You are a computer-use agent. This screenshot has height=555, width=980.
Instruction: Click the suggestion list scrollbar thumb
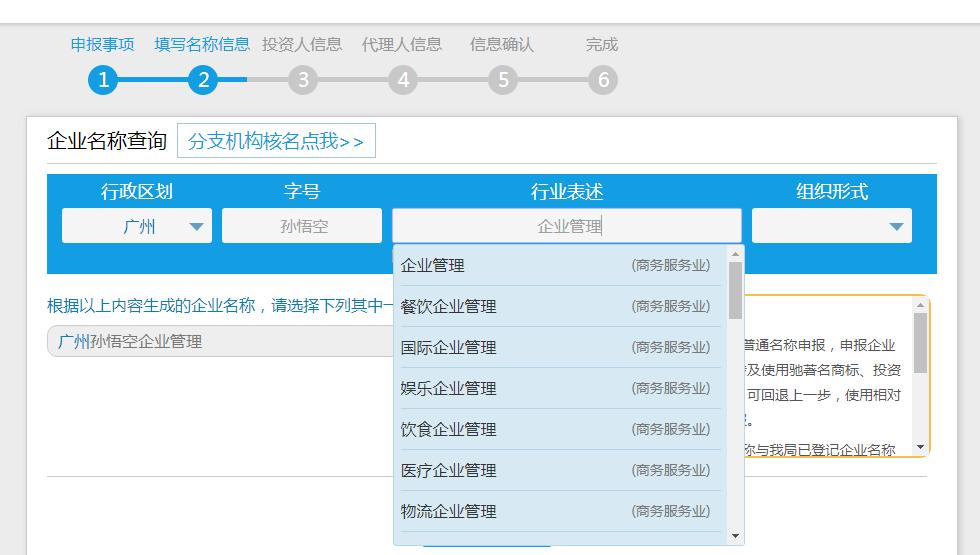735,291
